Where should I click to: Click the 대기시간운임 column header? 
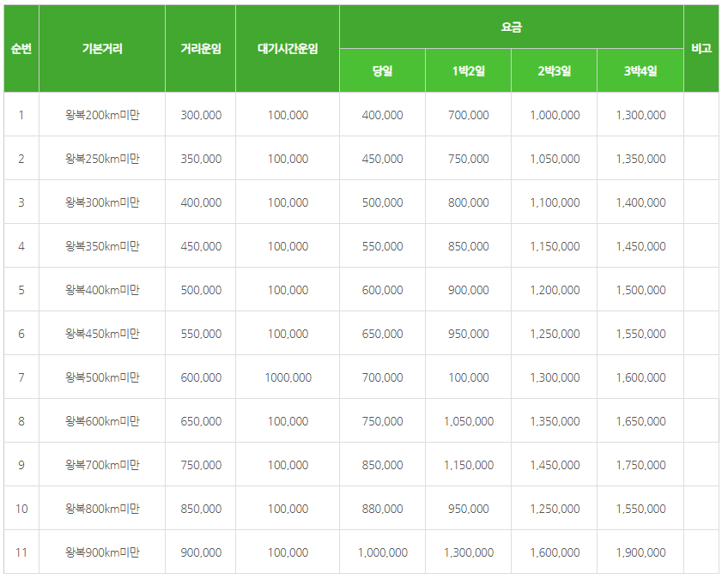click(288, 49)
